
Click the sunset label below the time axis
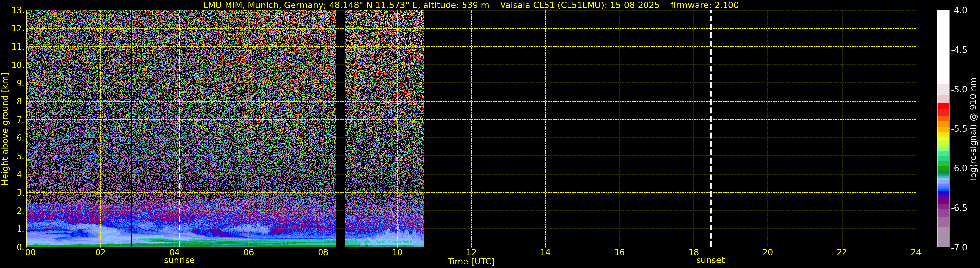710,261
